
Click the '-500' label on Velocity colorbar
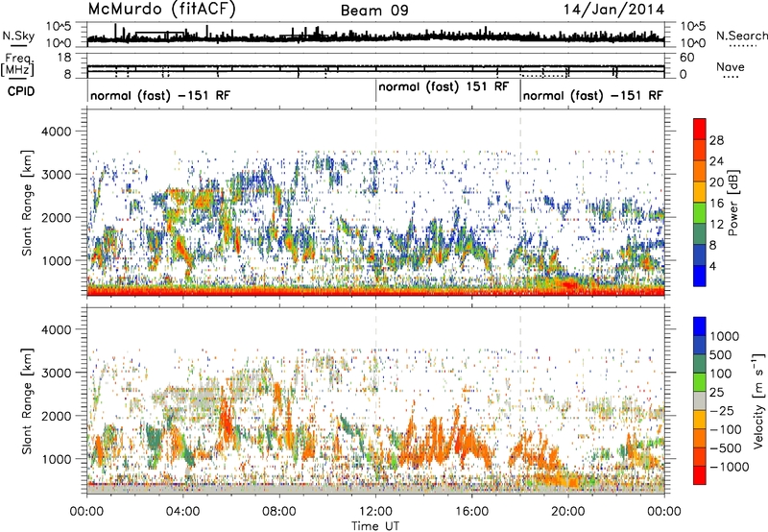tap(726, 447)
